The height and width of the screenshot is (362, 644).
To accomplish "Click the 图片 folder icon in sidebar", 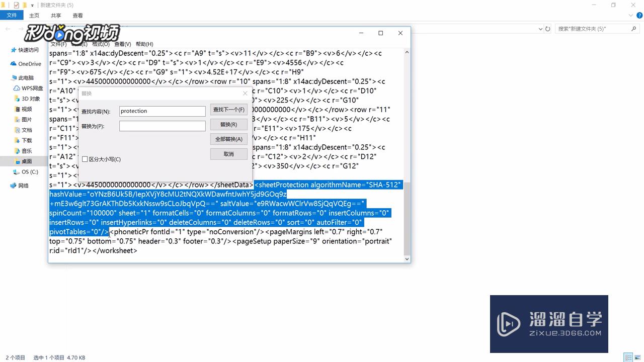I will click(17, 120).
